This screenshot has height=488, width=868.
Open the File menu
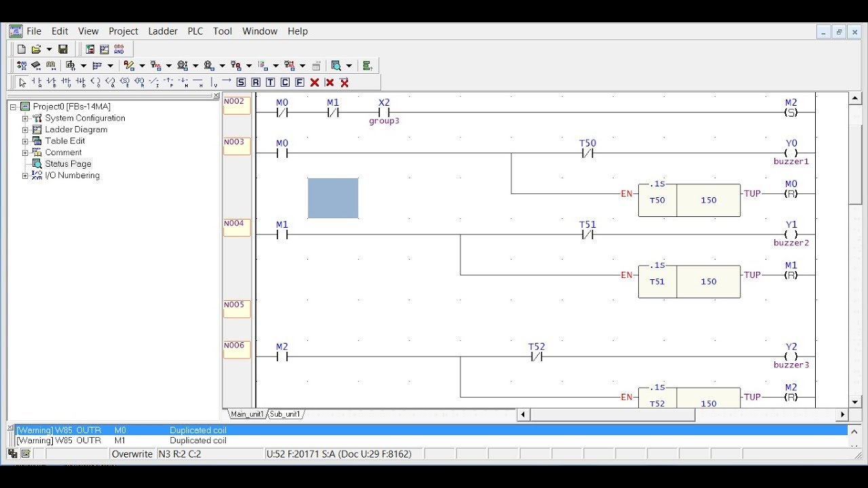coord(34,31)
